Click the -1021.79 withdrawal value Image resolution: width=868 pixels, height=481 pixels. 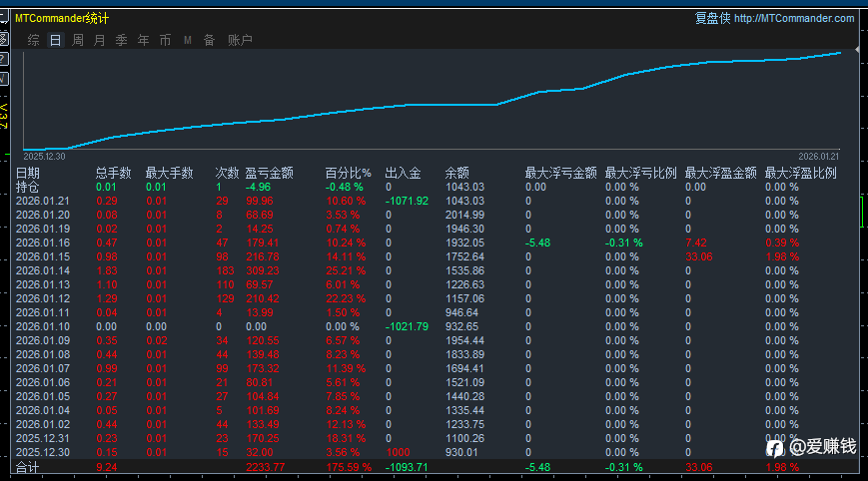point(407,326)
